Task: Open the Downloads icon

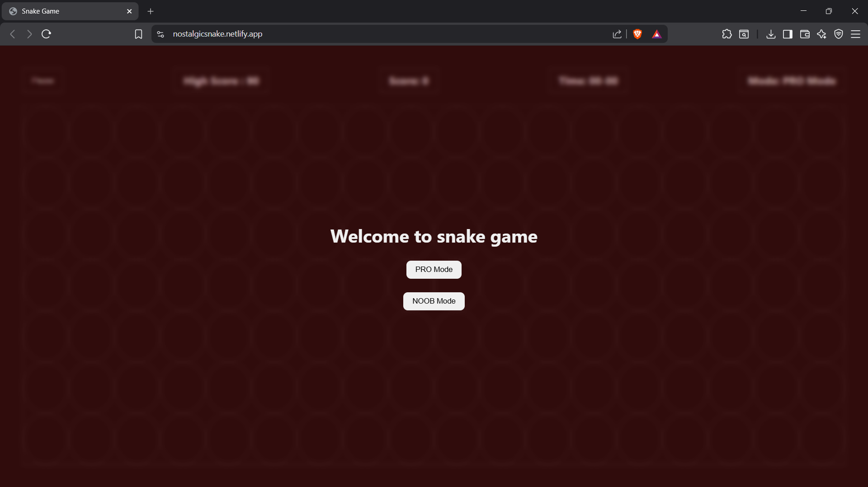Action: point(771,34)
